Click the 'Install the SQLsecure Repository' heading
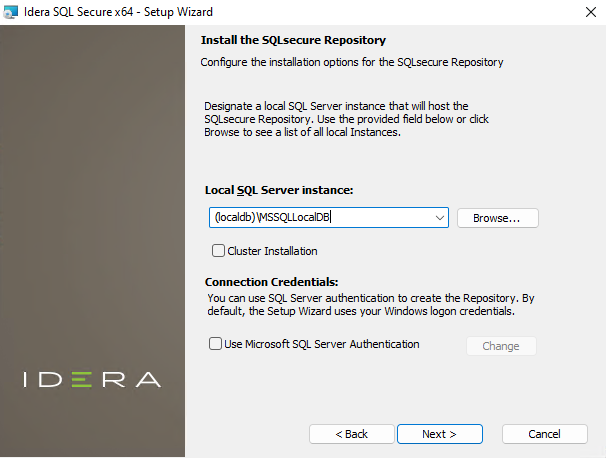The image size is (606, 458). coord(293,41)
